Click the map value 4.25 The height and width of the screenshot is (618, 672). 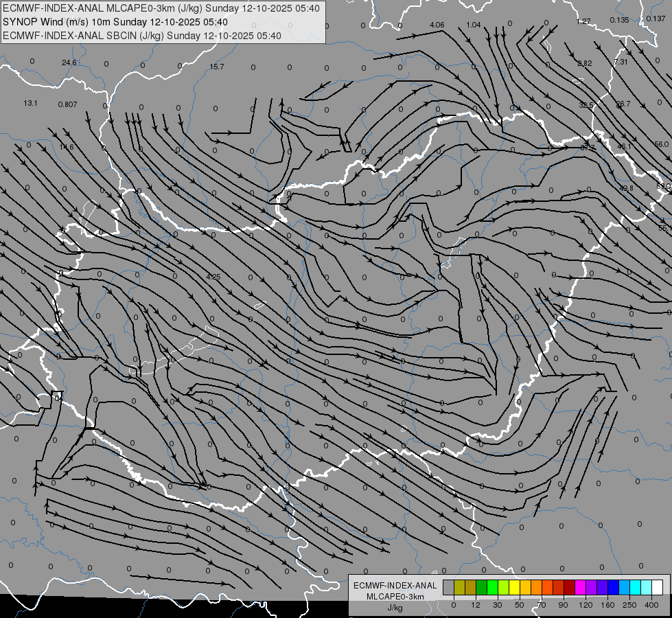(x=213, y=277)
